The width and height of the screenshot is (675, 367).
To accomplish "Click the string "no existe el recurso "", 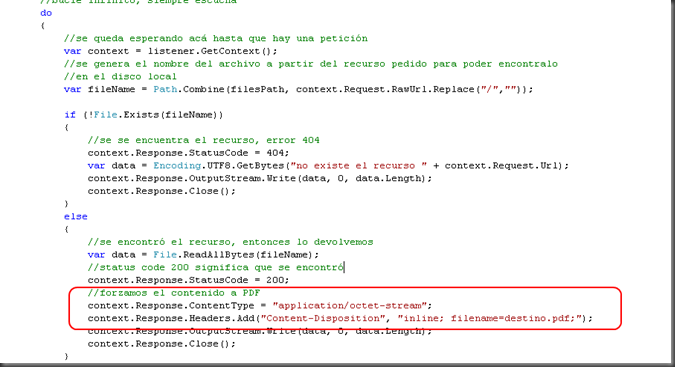I will coord(359,166).
